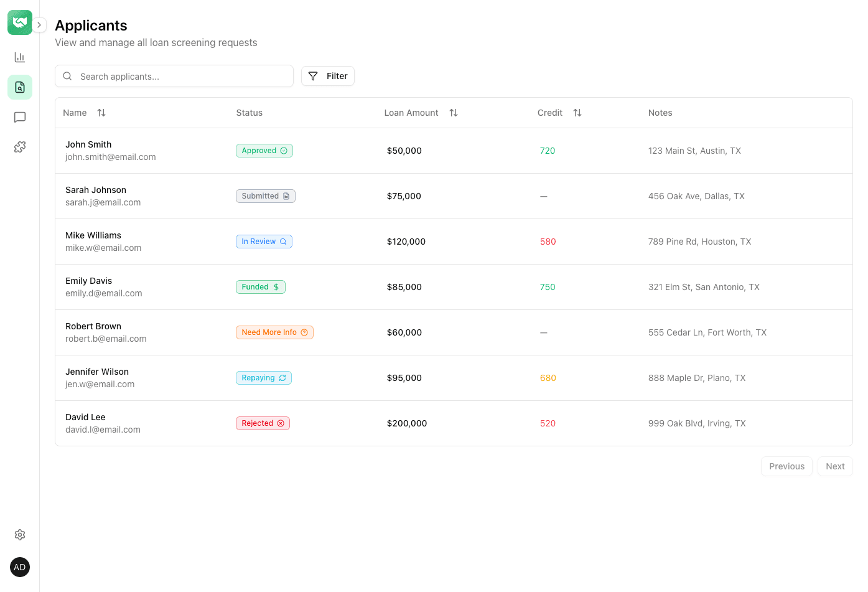The height and width of the screenshot is (592, 868).
Task: Click credit score 580
Action: (x=548, y=242)
